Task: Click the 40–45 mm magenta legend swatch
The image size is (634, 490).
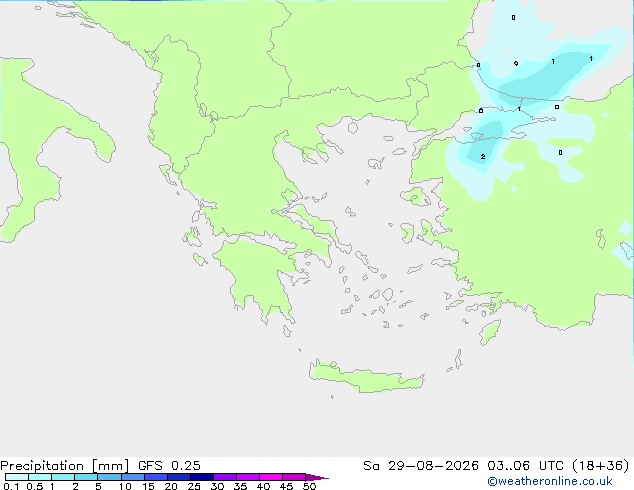Action: 271,477
